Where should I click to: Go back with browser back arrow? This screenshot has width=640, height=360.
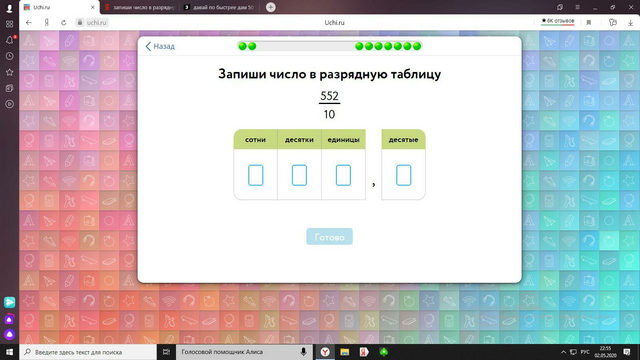click(29, 22)
